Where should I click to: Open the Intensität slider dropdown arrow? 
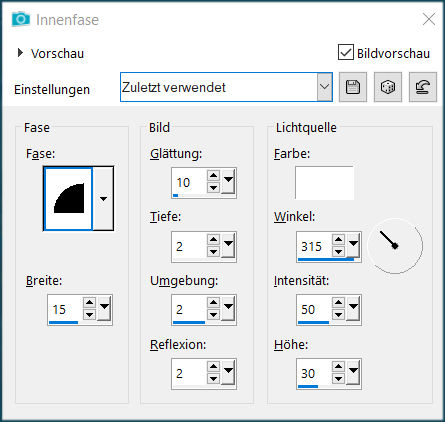point(353,308)
